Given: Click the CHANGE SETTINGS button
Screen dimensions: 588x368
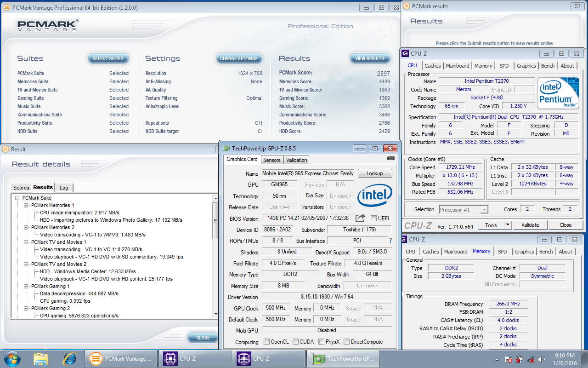Looking at the screenshot, I should (239, 58).
